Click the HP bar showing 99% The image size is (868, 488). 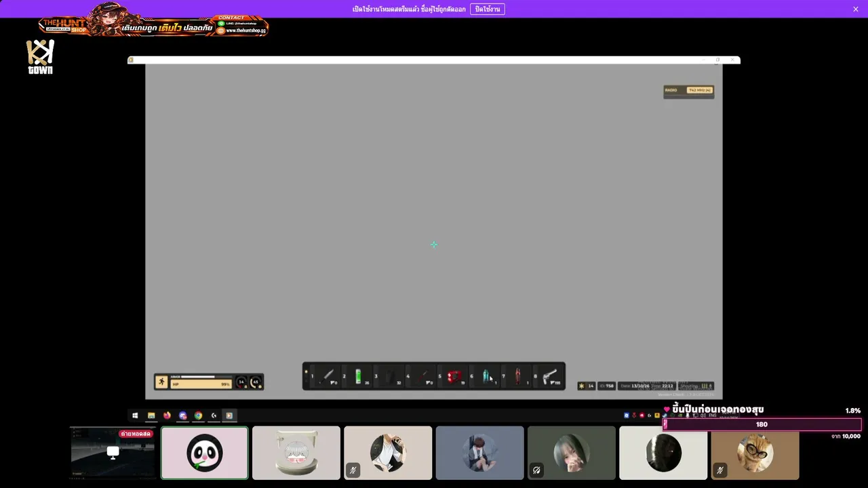[201, 384]
